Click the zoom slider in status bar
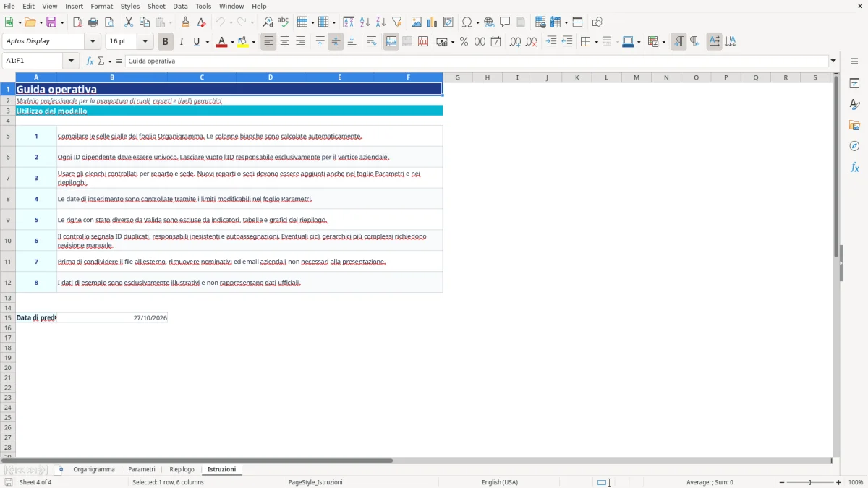The image size is (868, 488). click(810, 482)
